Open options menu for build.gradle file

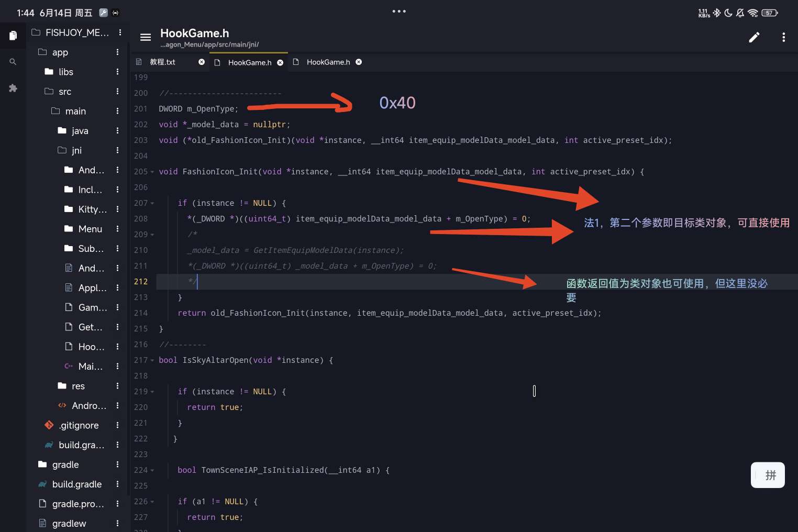117,484
